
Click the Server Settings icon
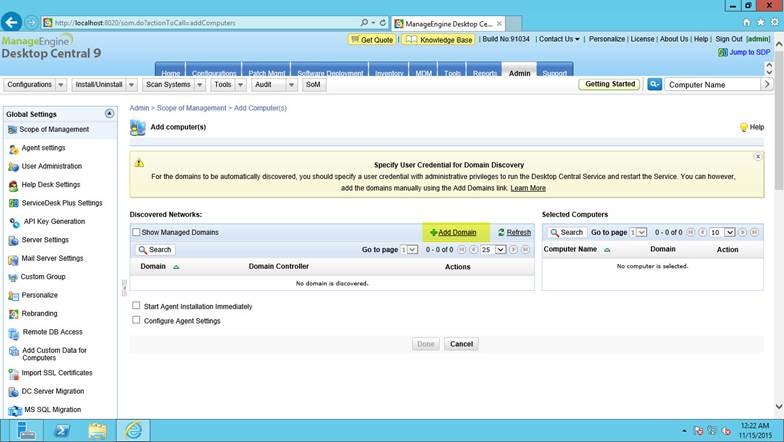tap(14, 241)
